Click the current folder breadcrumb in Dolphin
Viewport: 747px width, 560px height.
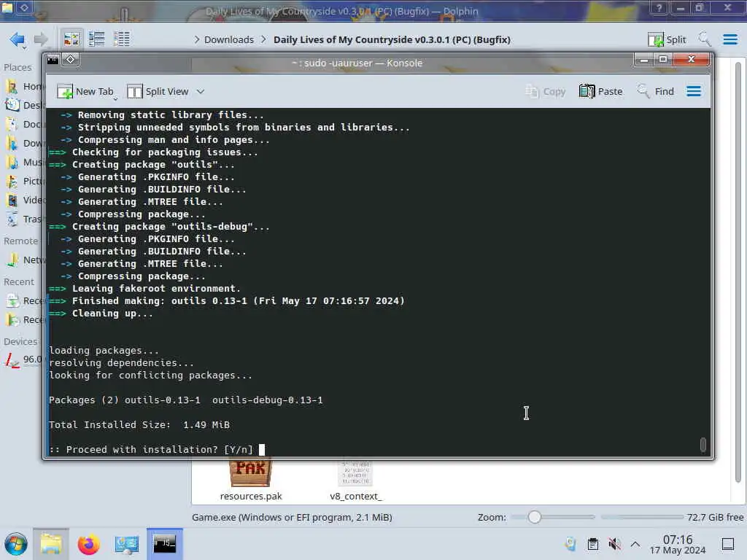(392, 39)
